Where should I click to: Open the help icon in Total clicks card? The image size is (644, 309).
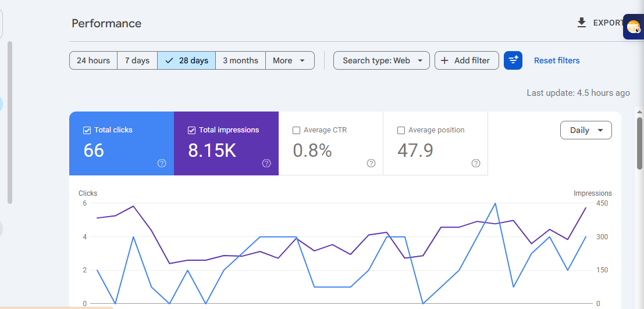point(162,164)
